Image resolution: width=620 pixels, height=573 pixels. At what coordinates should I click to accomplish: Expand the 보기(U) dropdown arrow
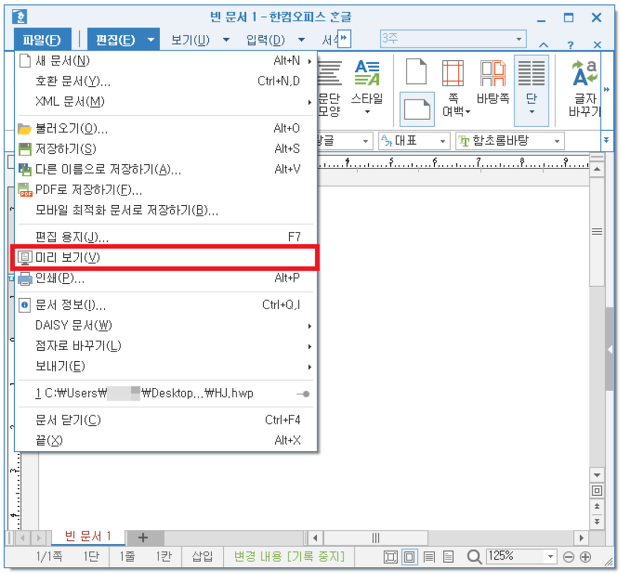(226, 40)
